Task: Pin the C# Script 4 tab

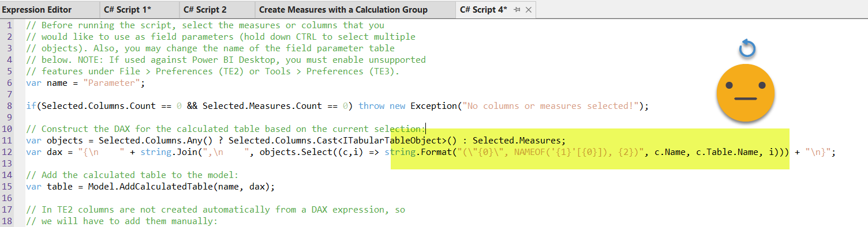Action: tap(517, 10)
